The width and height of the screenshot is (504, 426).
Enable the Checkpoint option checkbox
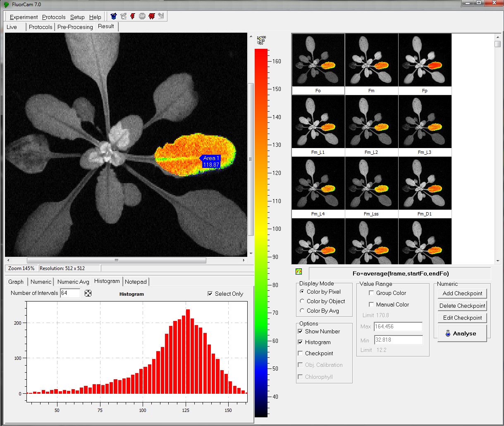tap(300, 353)
